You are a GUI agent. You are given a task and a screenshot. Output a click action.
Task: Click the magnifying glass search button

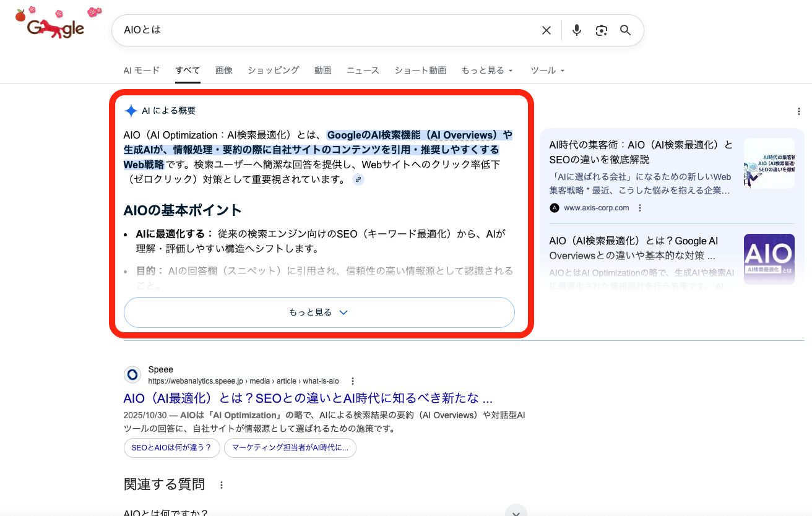coord(626,30)
